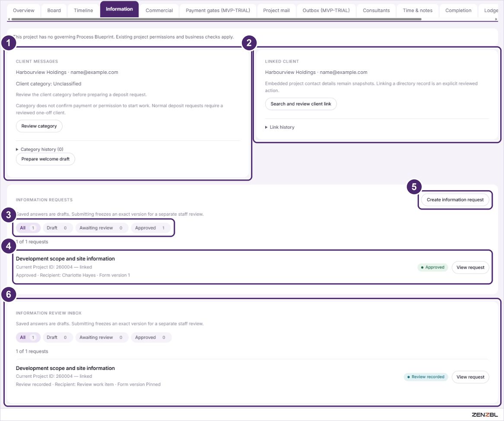Switch to the Board tab
This screenshot has width=504, height=421.
54,11
